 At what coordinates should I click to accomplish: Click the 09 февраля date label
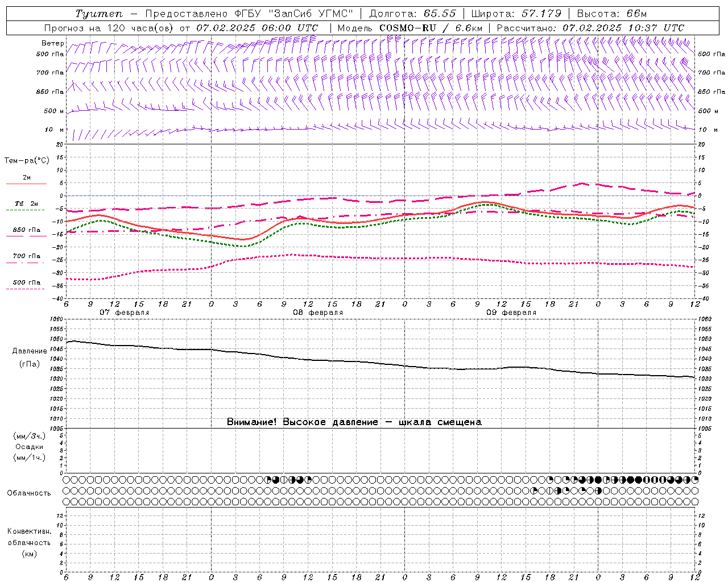[x=511, y=313]
